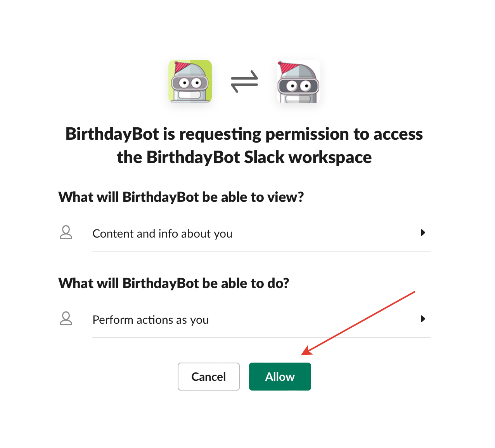
Task: Click the 'the BirthdayBot Slack workspace' title line
Action: 244,157
